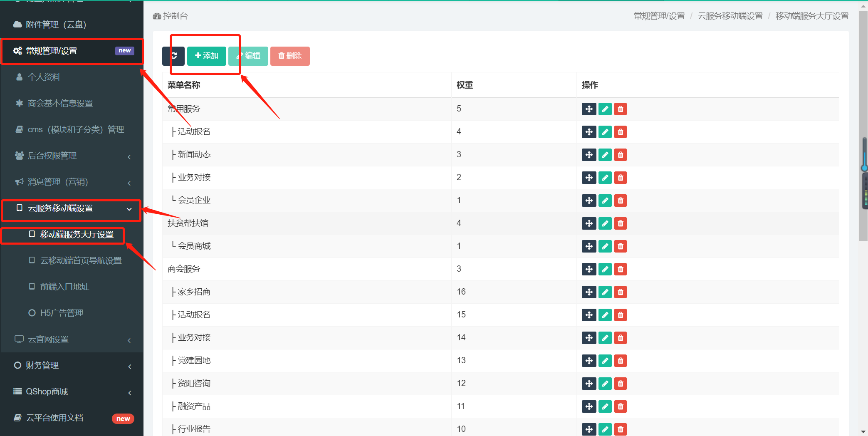Open 云移动端首页导航设置 menu item
The image size is (868, 436).
coord(81,261)
